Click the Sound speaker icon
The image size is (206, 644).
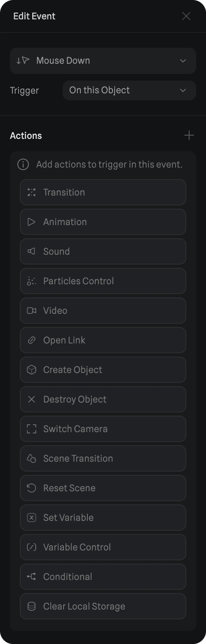31,251
